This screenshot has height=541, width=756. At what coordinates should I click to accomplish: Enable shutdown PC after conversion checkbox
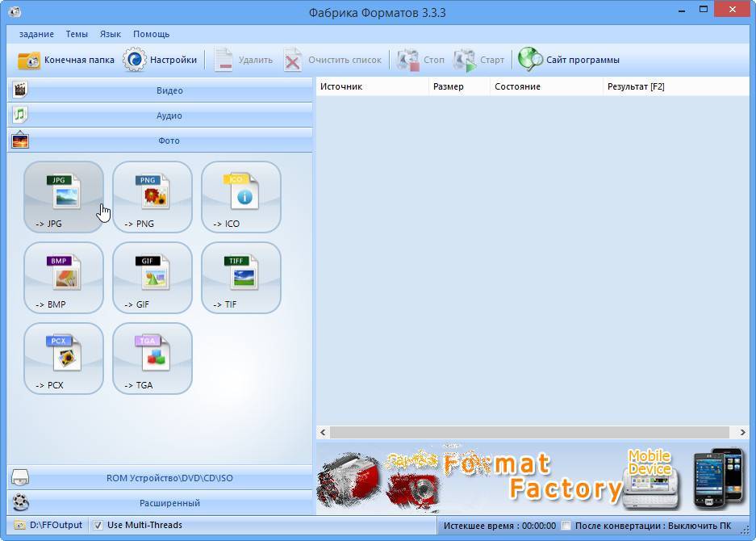point(566,526)
